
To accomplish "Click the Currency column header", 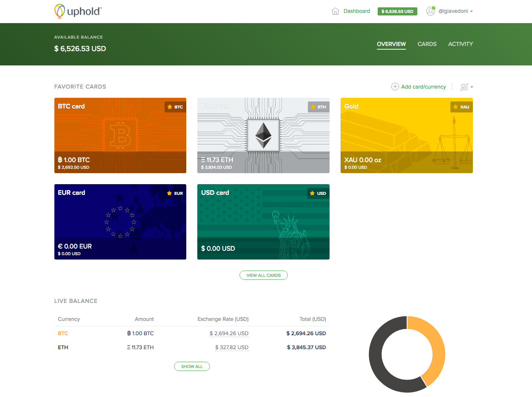I will [69, 319].
